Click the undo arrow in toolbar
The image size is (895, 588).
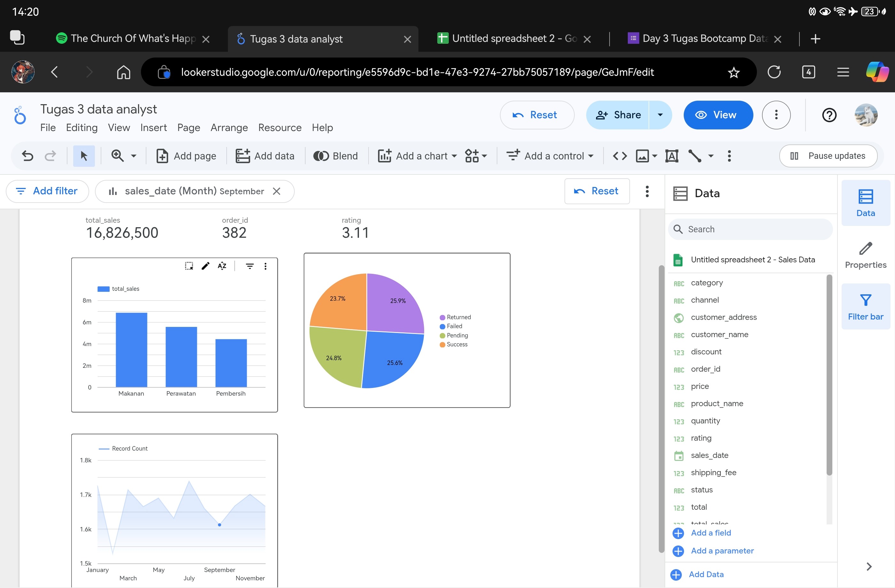(27, 156)
